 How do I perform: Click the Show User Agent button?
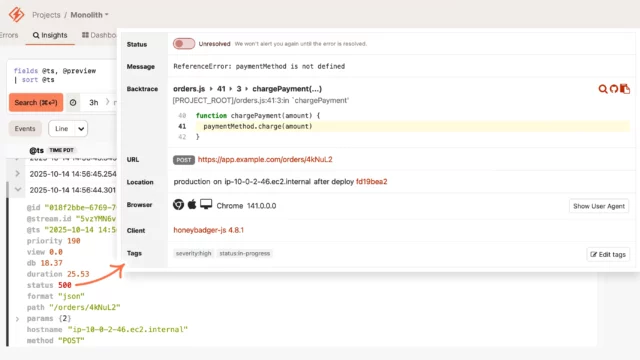tap(599, 206)
